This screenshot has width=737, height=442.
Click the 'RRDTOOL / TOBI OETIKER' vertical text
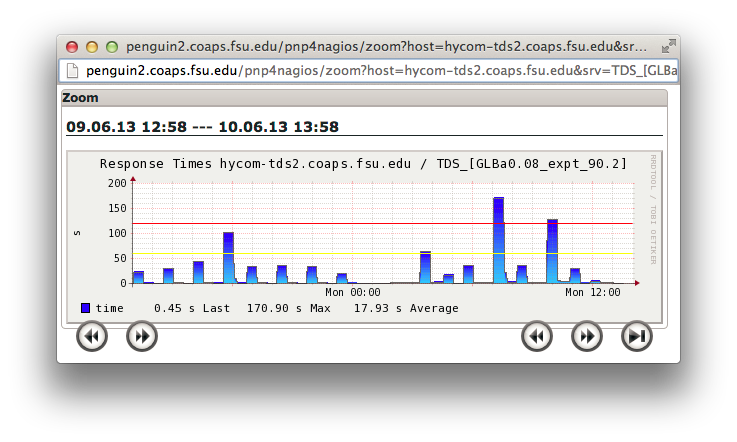[653, 210]
